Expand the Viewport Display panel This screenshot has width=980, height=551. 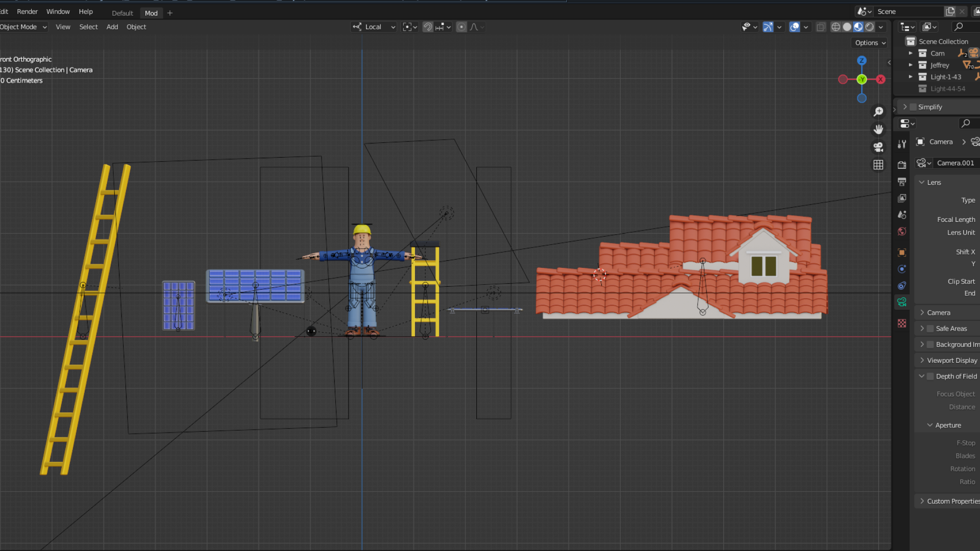pos(951,361)
